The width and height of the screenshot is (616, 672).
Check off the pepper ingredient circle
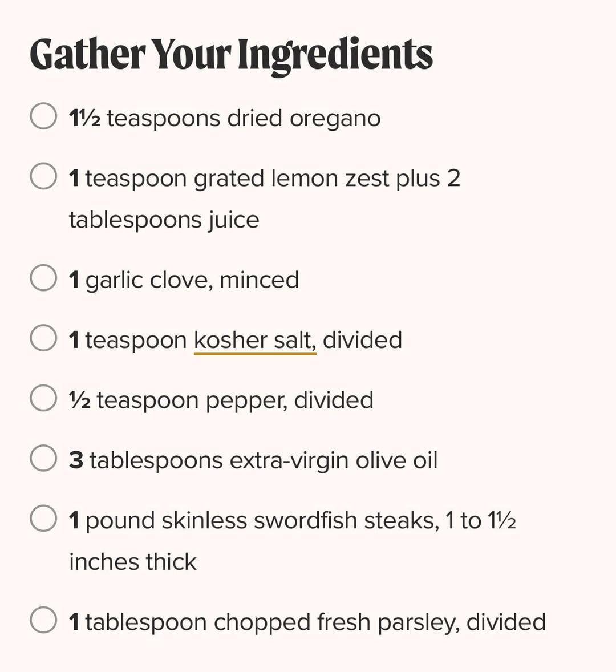coord(43,398)
